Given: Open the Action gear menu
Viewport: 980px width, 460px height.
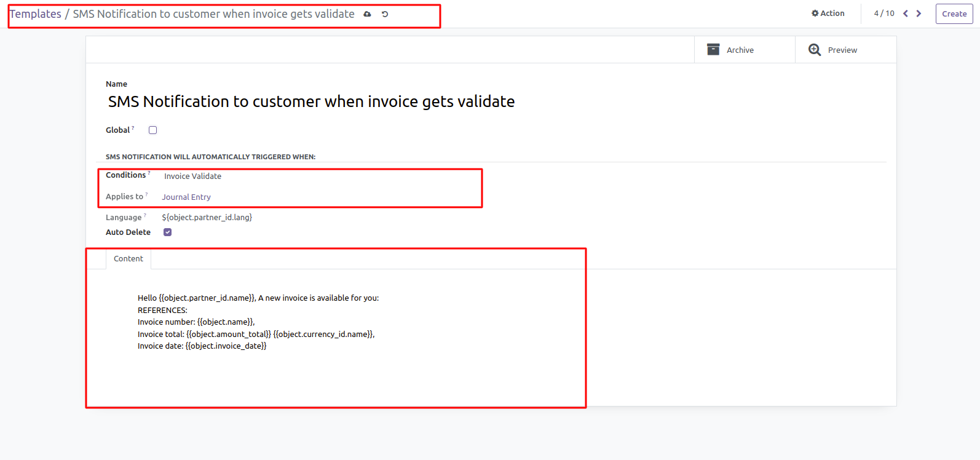Looking at the screenshot, I should 828,14.
